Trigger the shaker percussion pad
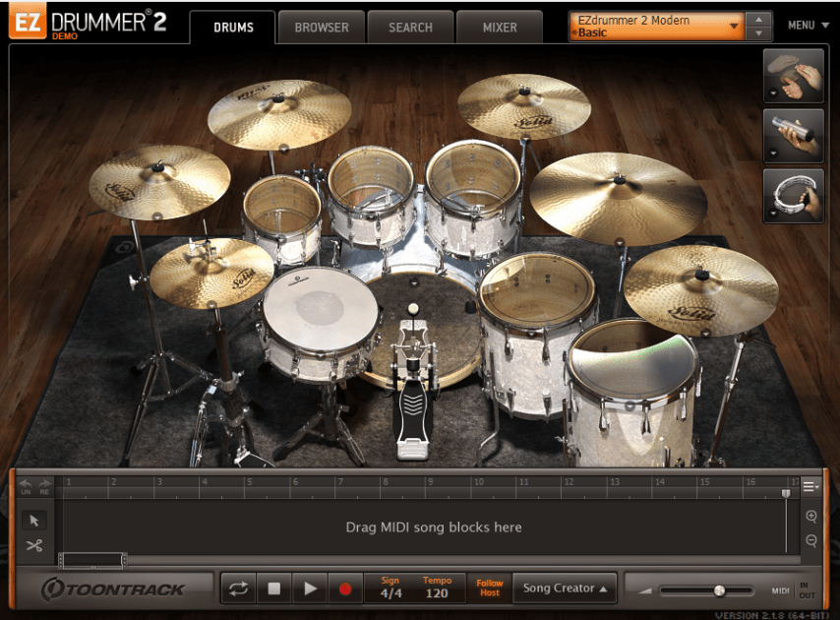This screenshot has height=620, width=840. (793, 136)
